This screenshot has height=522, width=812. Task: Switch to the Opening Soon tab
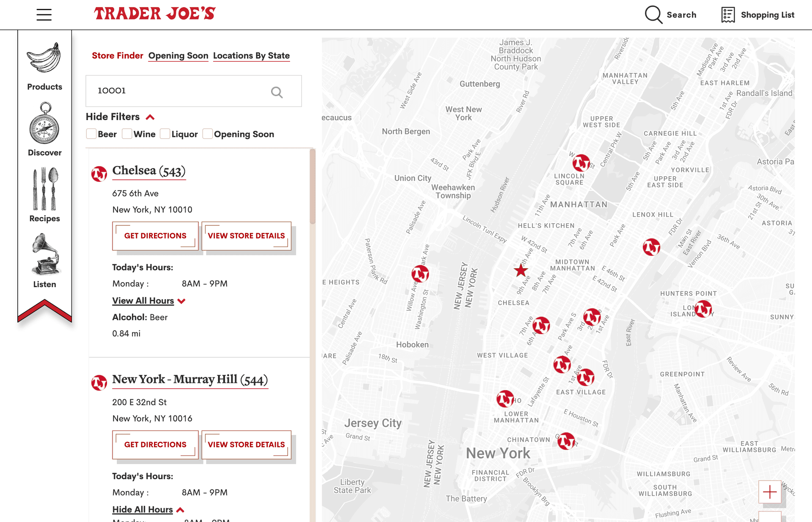click(178, 55)
